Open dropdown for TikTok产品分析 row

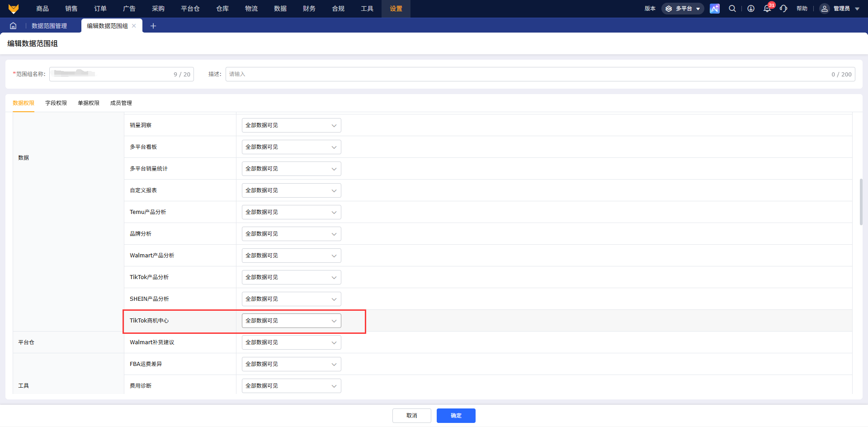292,277
